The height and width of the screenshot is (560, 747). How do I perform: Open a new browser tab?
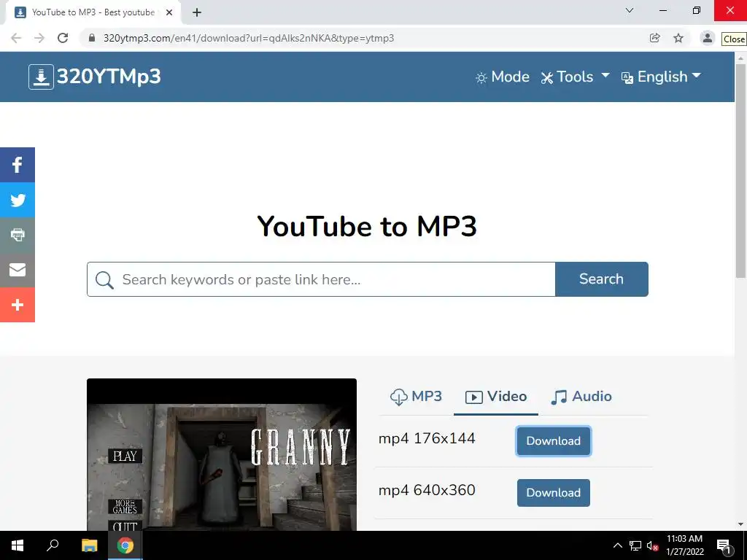click(197, 13)
